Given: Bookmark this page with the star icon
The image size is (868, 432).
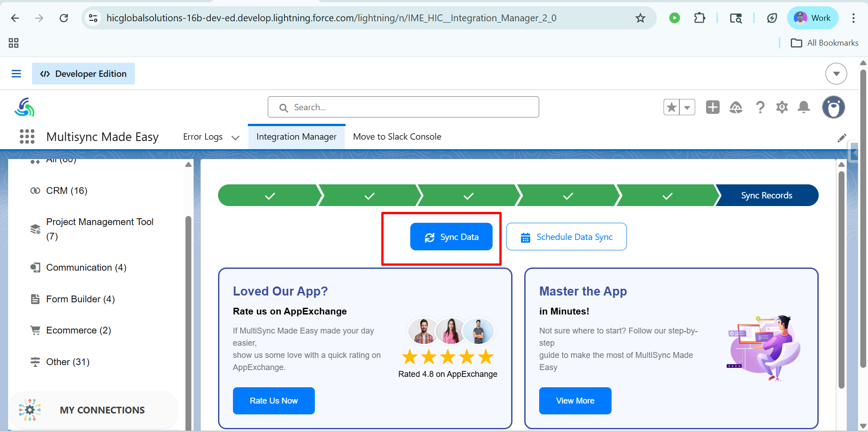Looking at the screenshot, I should point(640,18).
